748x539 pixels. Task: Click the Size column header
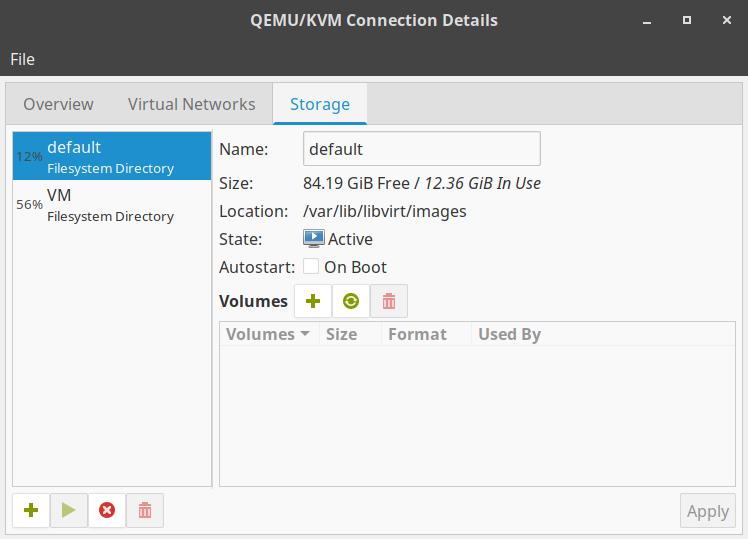341,334
